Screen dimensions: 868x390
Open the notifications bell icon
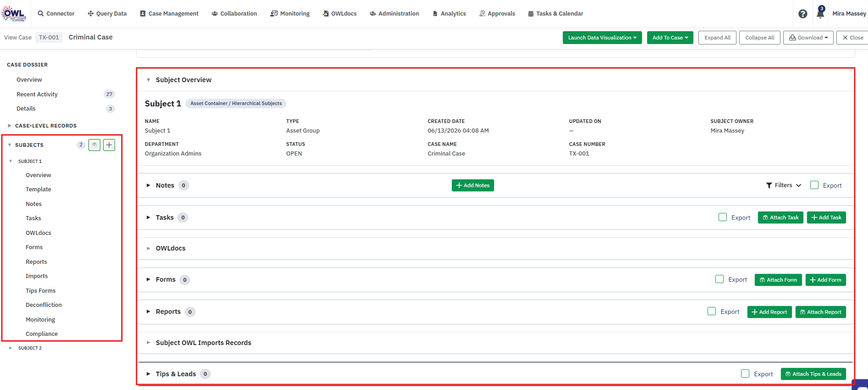(x=820, y=13)
